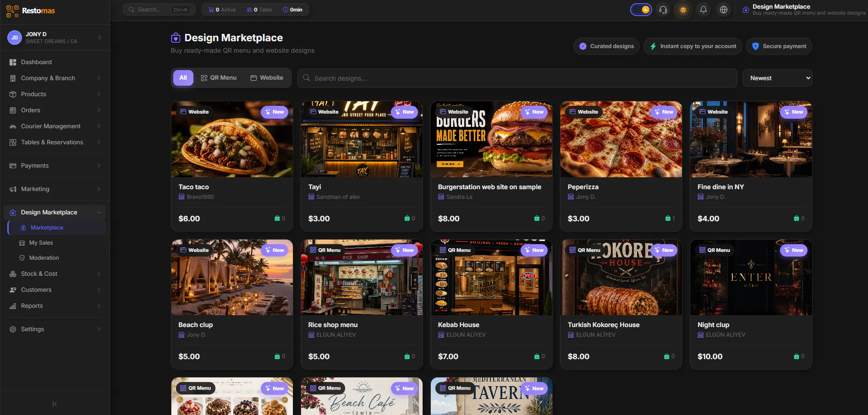Open the Newest sort dropdown
Image resolution: width=868 pixels, height=415 pixels.
click(778, 78)
